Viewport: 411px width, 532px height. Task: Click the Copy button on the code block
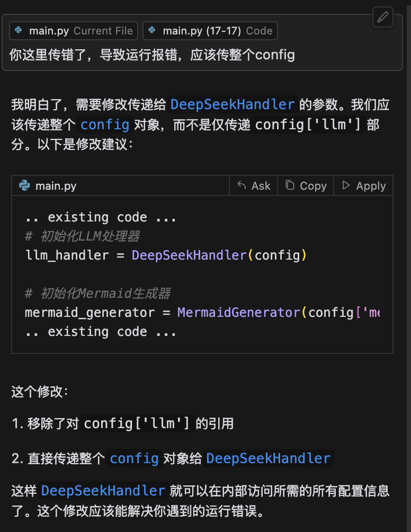[306, 185]
